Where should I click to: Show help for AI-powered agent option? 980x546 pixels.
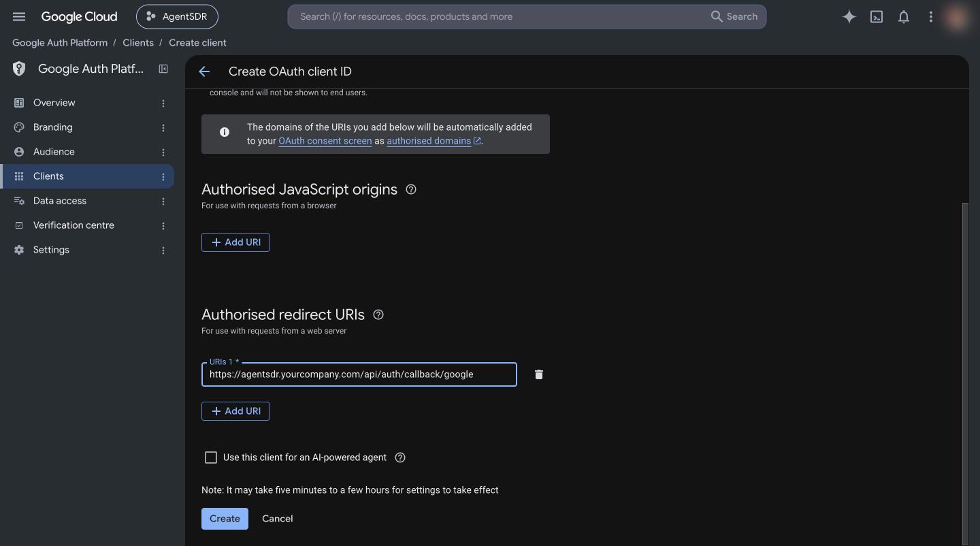pyautogui.click(x=400, y=457)
